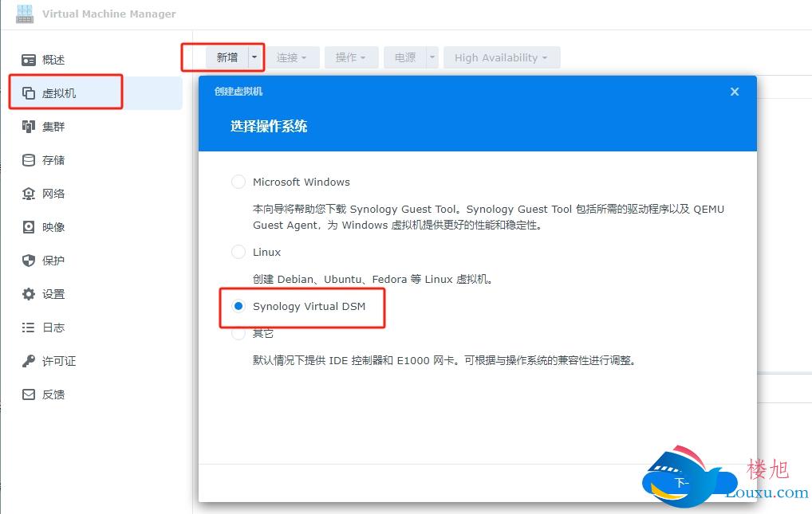The height and width of the screenshot is (514, 812).
Task: Go to the 许可证 section
Action: tap(97, 361)
